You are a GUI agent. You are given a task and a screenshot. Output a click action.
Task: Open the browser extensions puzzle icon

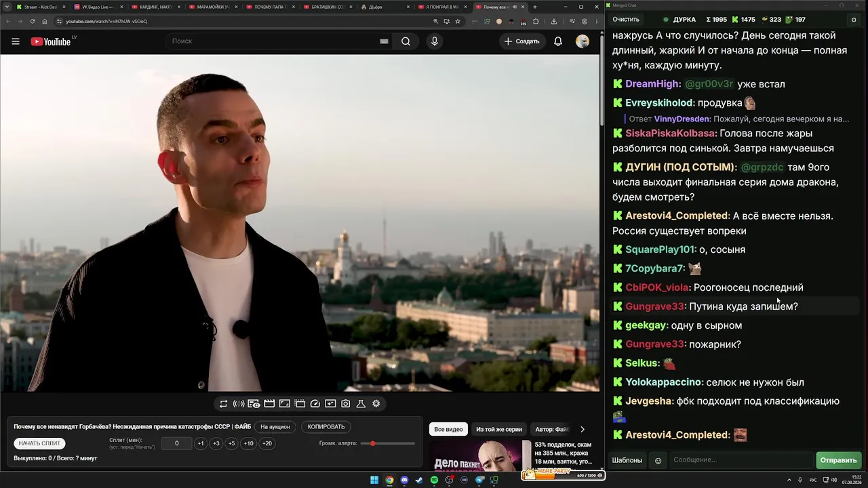[536, 21]
